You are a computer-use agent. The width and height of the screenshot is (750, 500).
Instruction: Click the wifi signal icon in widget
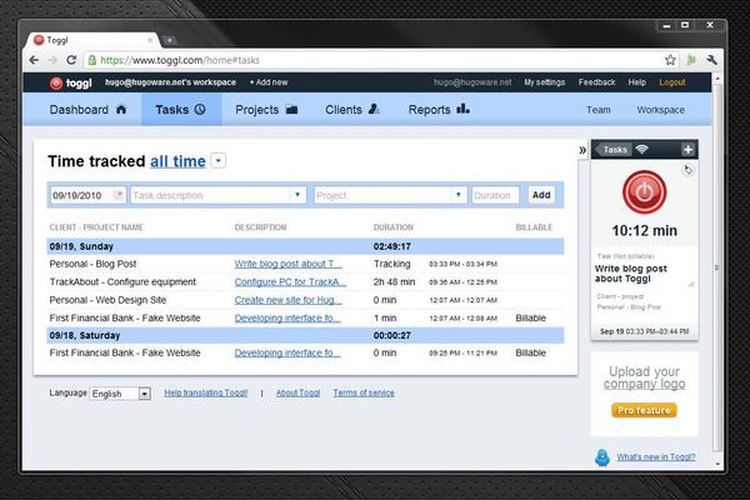[642, 149]
